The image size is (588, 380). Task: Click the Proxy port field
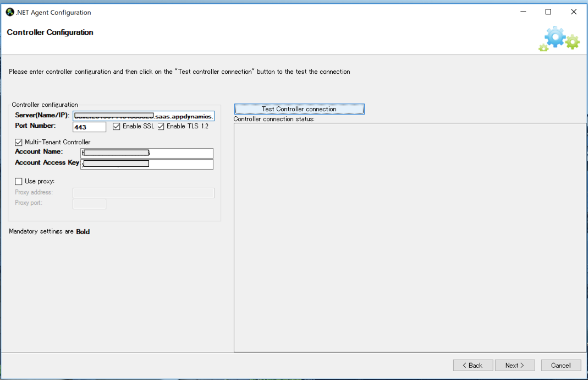[x=89, y=204]
